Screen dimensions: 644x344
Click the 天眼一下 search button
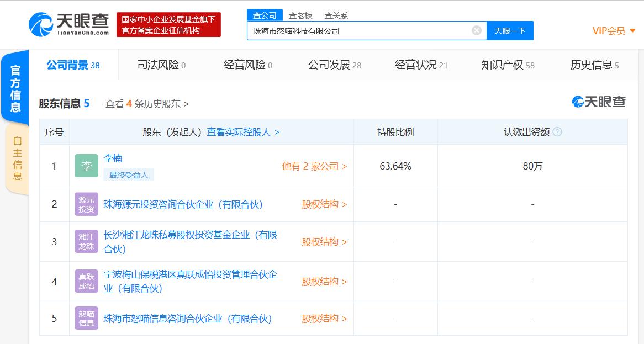(509, 31)
